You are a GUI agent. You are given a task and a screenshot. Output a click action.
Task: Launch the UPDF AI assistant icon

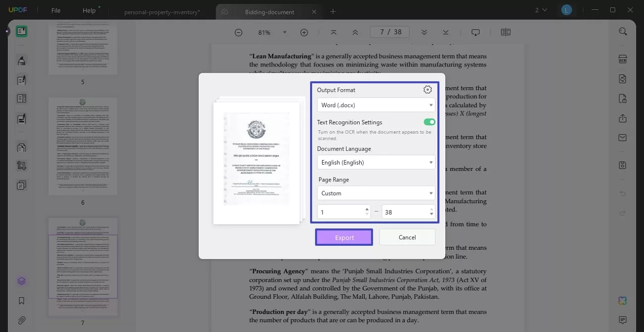tap(622, 301)
